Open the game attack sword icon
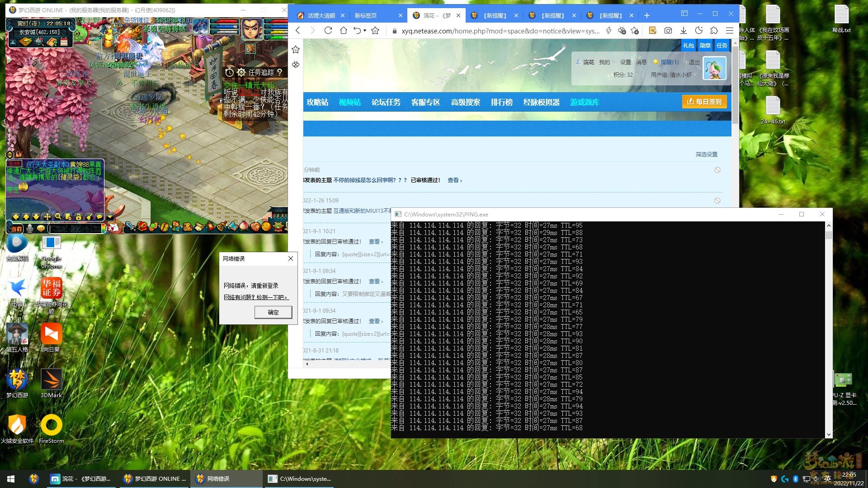This screenshot has height=488, width=868. click(x=130, y=226)
